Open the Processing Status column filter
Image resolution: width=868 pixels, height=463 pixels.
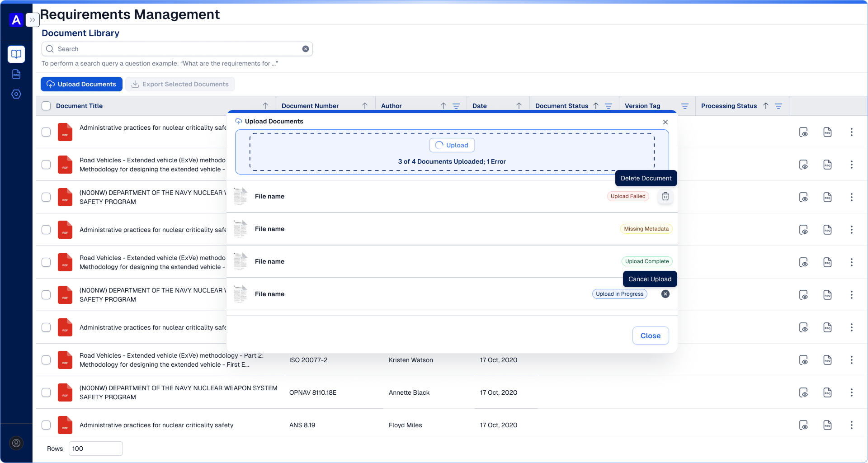tap(778, 106)
